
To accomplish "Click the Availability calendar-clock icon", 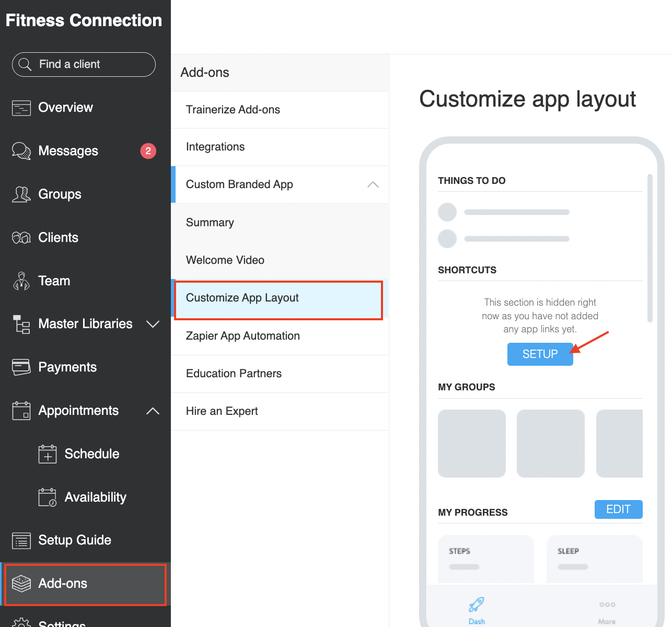I will click(48, 497).
